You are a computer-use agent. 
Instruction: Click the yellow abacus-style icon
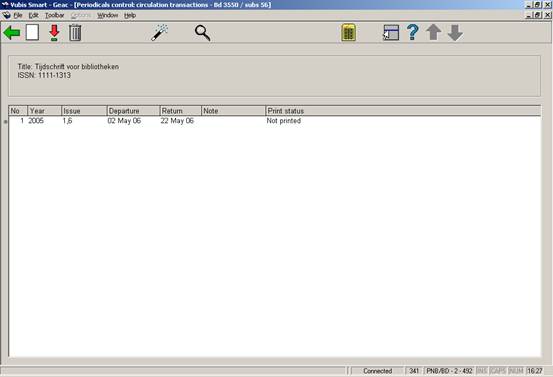[x=348, y=33]
